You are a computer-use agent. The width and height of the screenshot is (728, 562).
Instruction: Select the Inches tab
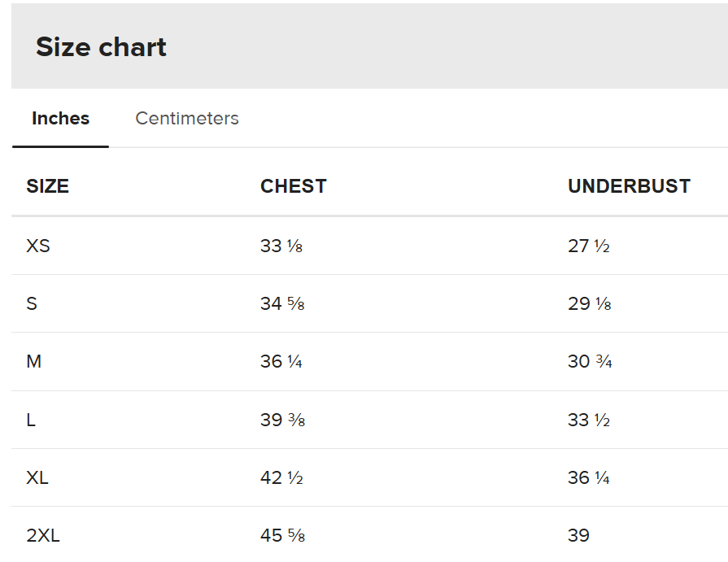pos(60,119)
